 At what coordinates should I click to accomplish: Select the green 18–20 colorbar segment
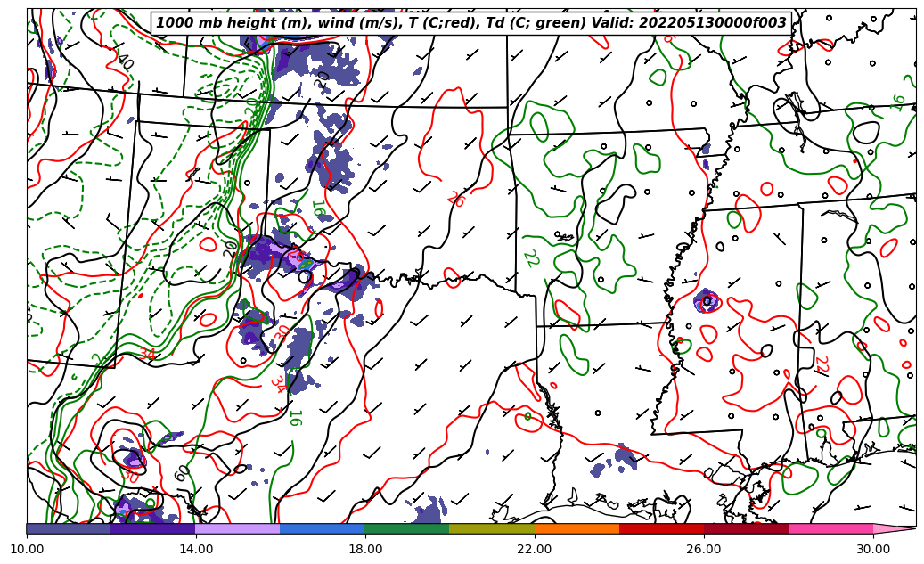pos(407,528)
